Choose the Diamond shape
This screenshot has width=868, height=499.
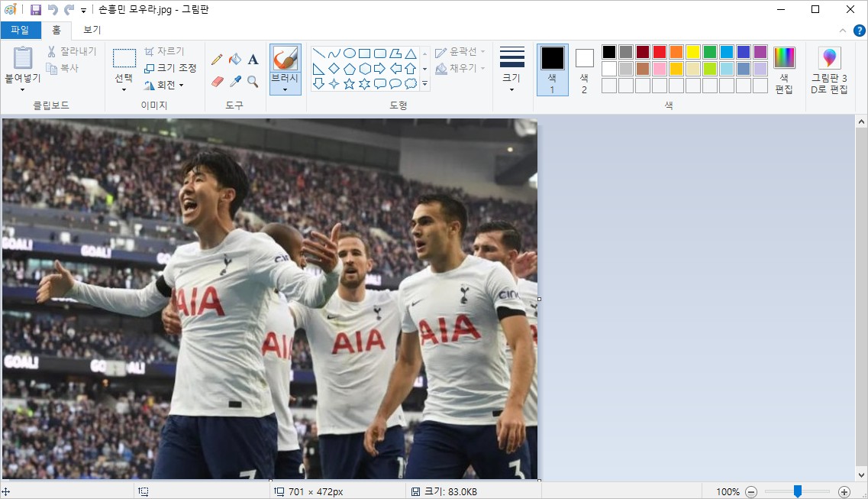point(334,69)
